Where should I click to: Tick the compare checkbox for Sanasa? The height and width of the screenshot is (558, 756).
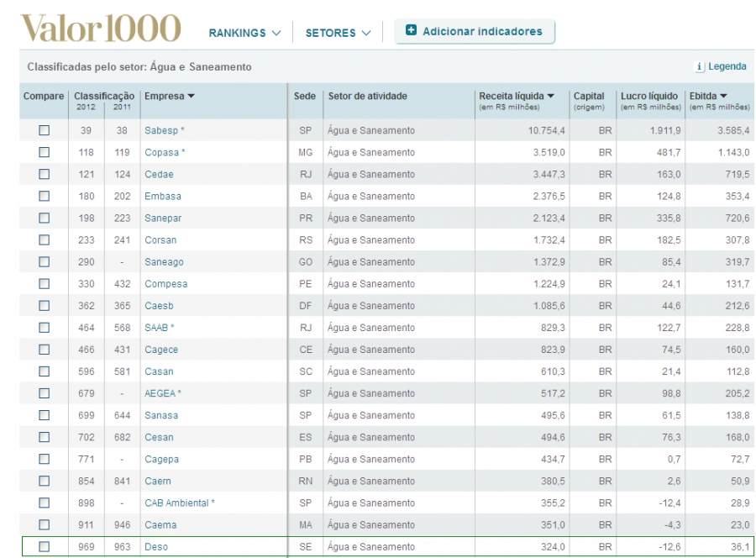pos(44,415)
